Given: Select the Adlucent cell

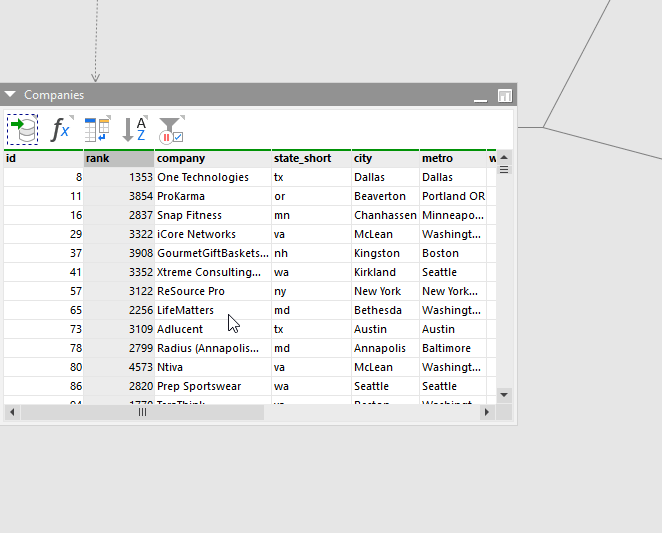Looking at the screenshot, I should tap(213, 329).
